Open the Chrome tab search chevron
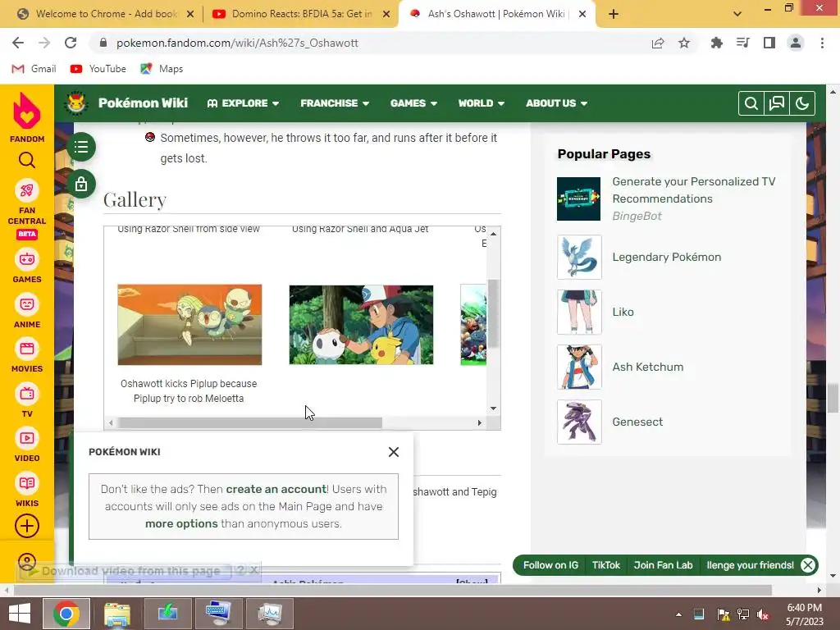This screenshot has width=840, height=630. pyautogui.click(x=737, y=14)
